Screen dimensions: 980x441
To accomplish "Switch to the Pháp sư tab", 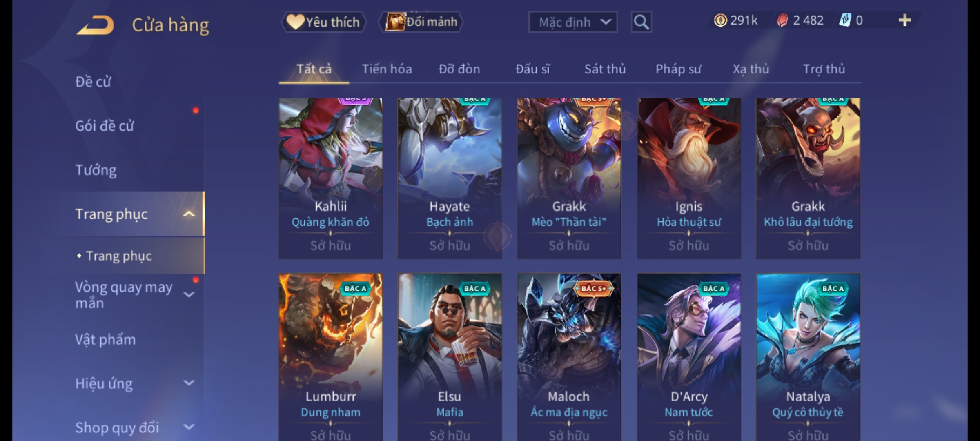I will point(678,69).
